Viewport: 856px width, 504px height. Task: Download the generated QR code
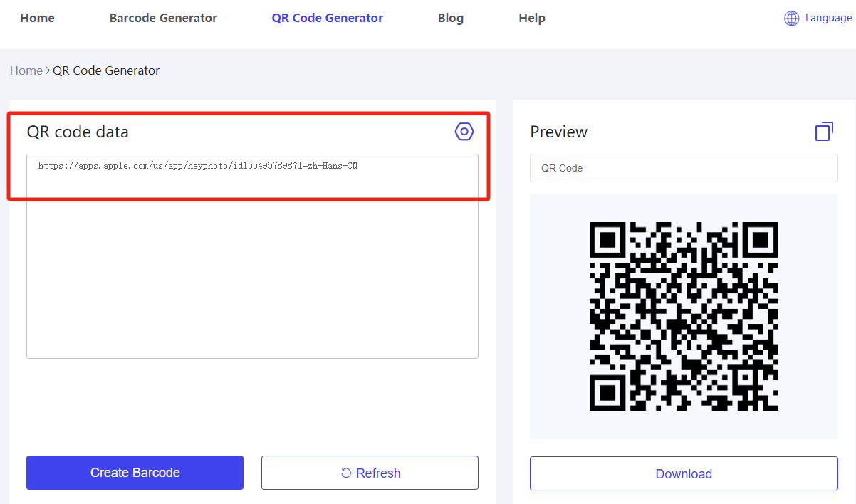tap(684, 473)
